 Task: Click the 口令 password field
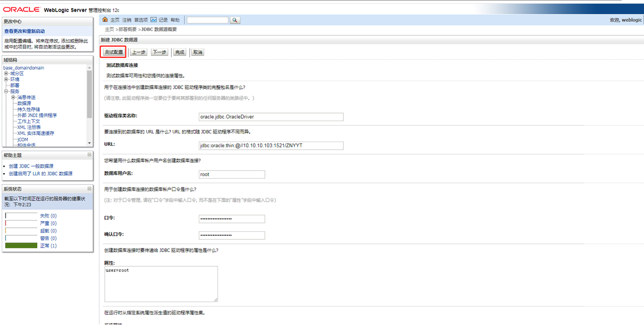pyautogui.click(x=232, y=219)
